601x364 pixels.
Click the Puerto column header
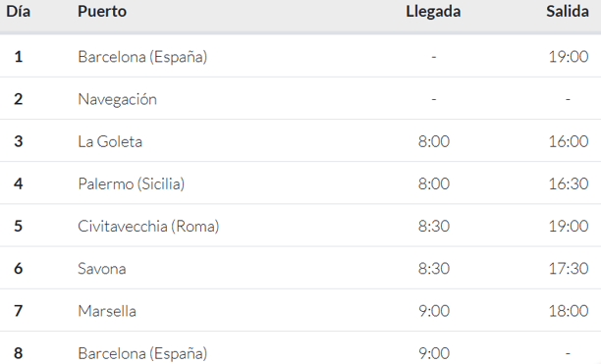[x=102, y=12]
